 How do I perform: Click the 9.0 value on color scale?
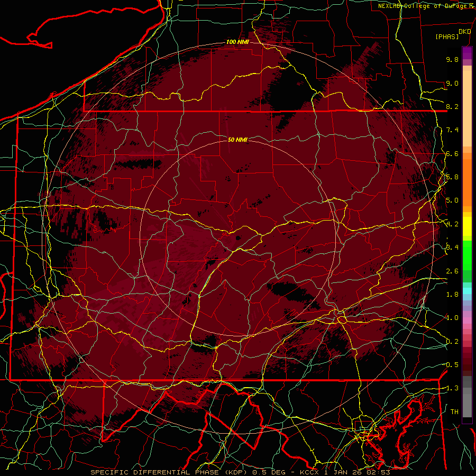point(452,83)
